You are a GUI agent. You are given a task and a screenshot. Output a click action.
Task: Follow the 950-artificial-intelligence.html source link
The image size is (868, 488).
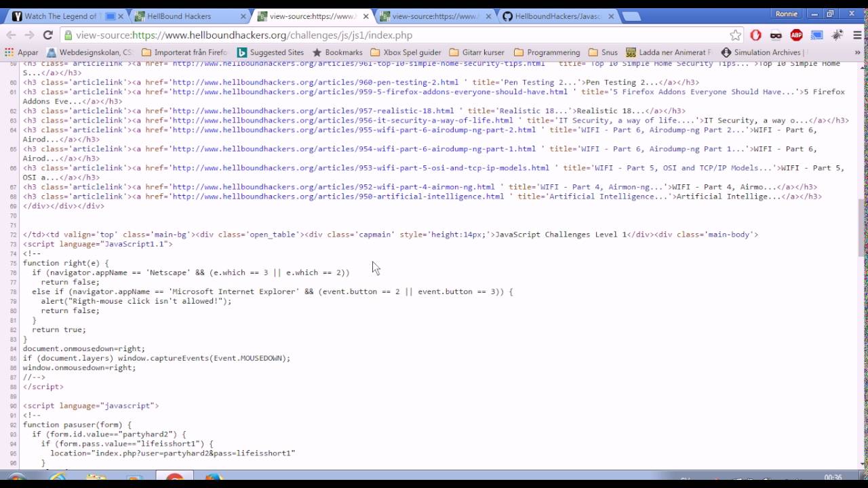coord(338,196)
